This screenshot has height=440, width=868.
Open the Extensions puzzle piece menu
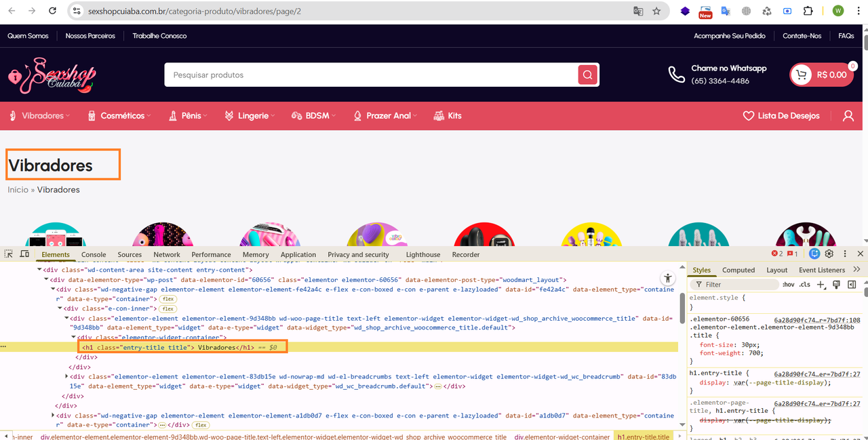point(808,11)
